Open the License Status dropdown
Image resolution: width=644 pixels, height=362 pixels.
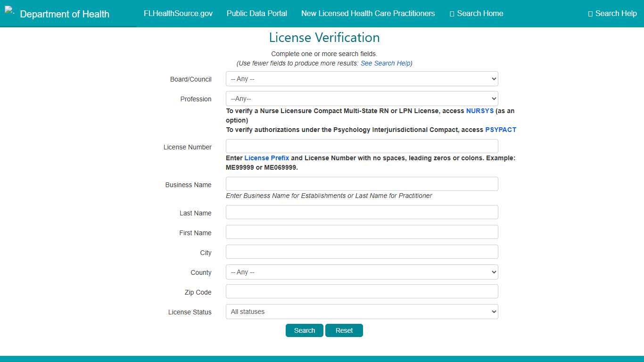(x=362, y=312)
